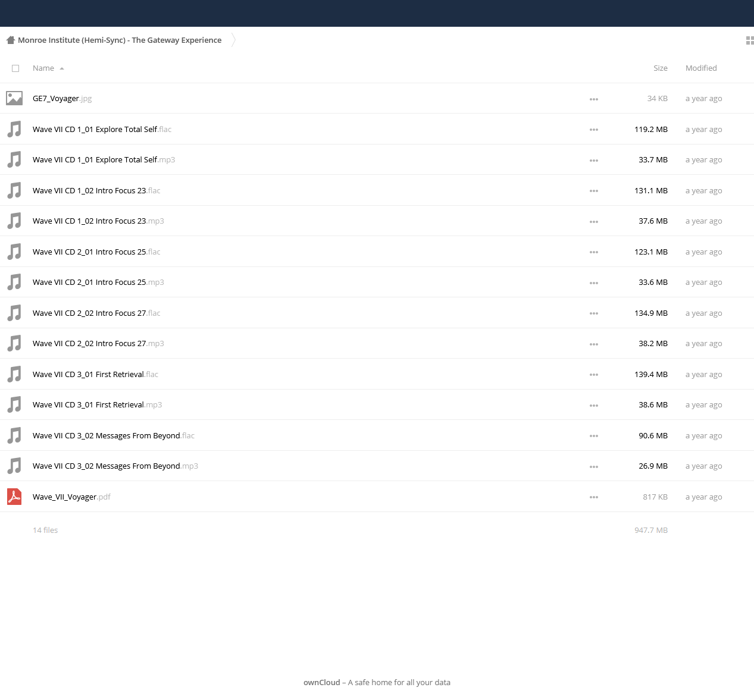Open more actions for Intro Focus 25.flac

click(x=594, y=252)
